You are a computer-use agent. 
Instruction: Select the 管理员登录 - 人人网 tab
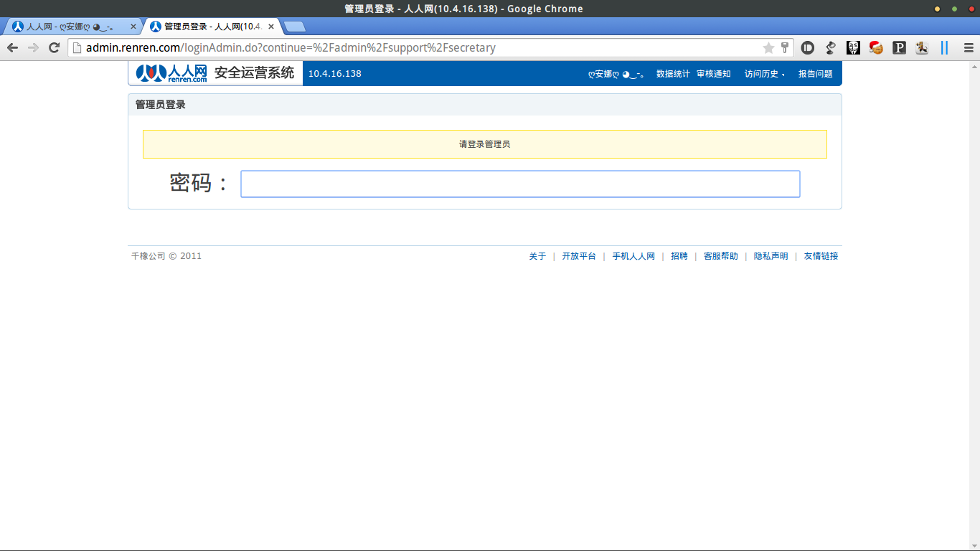(x=212, y=27)
